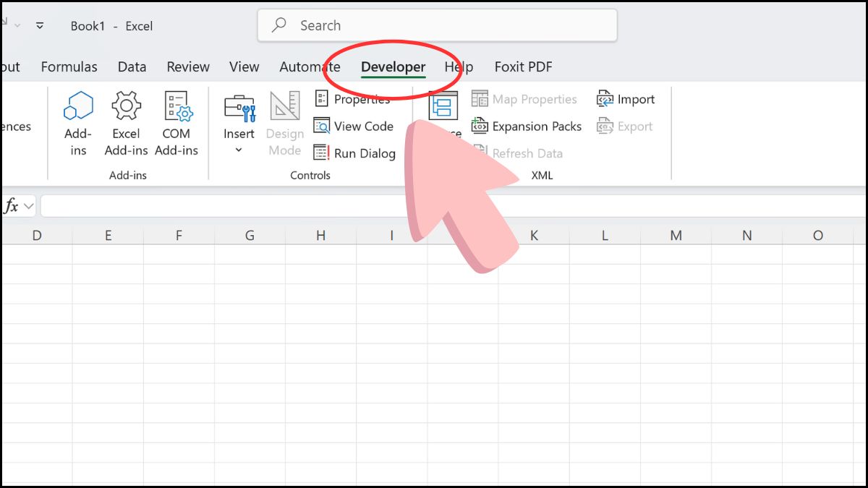This screenshot has width=868, height=488.
Task: Select Expansion Packs in the XML group
Action: point(527,127)
